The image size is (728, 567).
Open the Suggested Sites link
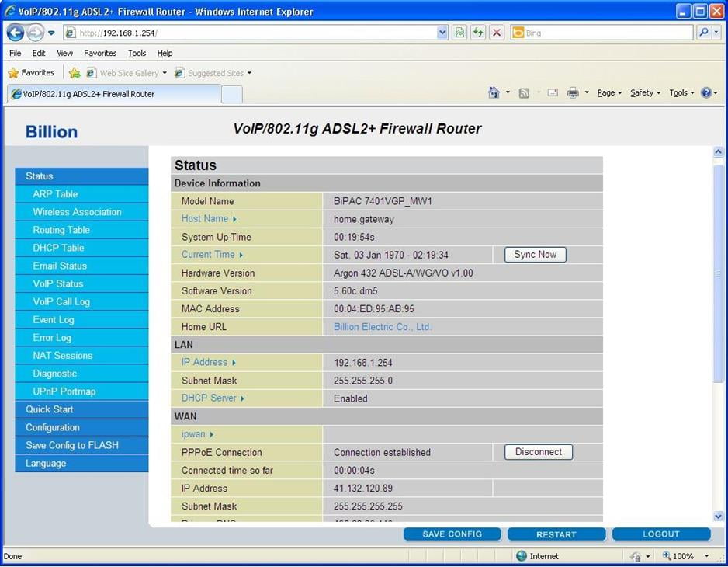[x=213, y=73]
